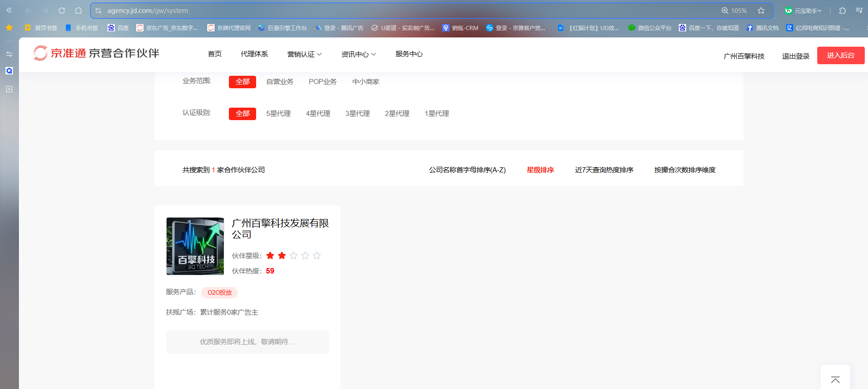Viewport: 868px width, 389px height.
Task: Filter by 中小商家
Action: point(366,82)
